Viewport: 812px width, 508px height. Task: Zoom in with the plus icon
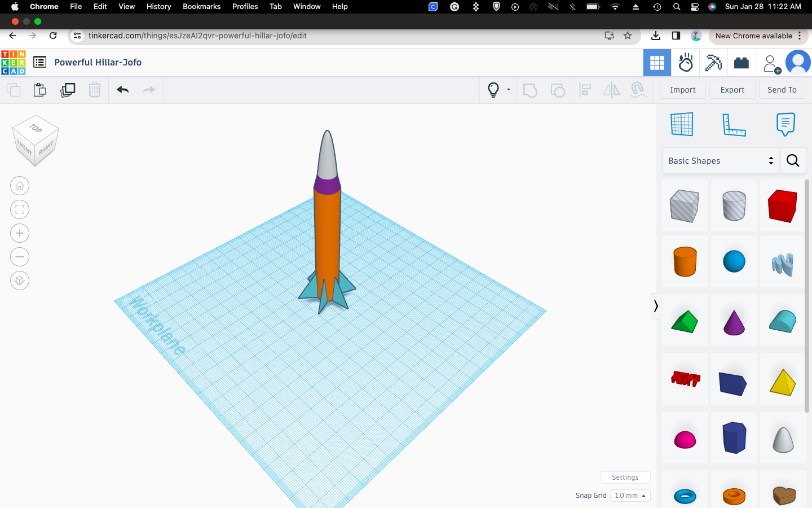pos(20,233)
